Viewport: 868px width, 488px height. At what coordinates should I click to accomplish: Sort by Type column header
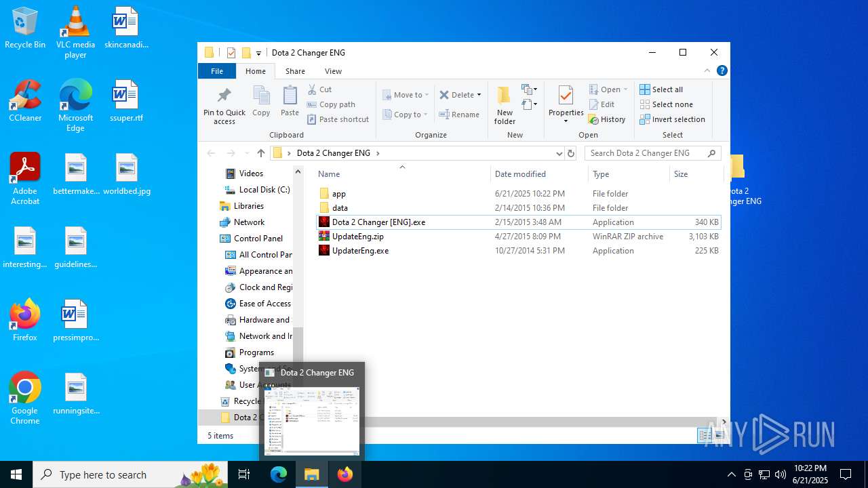(628, 174)
